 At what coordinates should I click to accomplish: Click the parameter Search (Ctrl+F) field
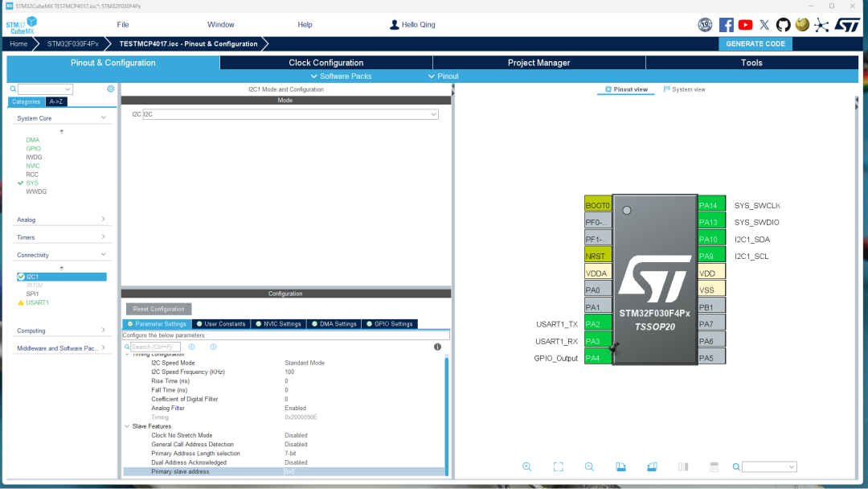click(155, 347)
